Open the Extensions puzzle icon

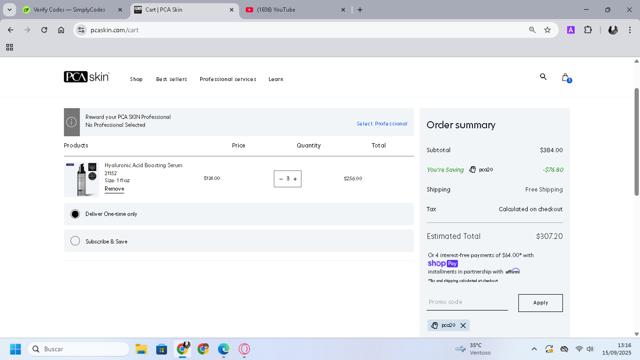[588, 30]
